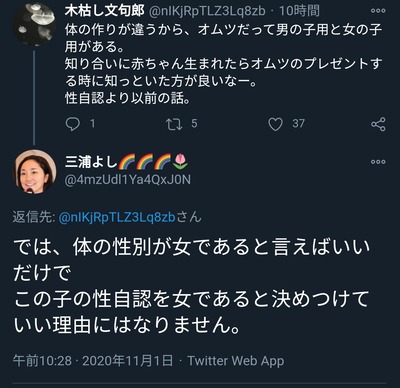The height and width of the screenshot is (388, 400).
Task: Open 三浦よし display name profile
Action: [x=127, y=162]
